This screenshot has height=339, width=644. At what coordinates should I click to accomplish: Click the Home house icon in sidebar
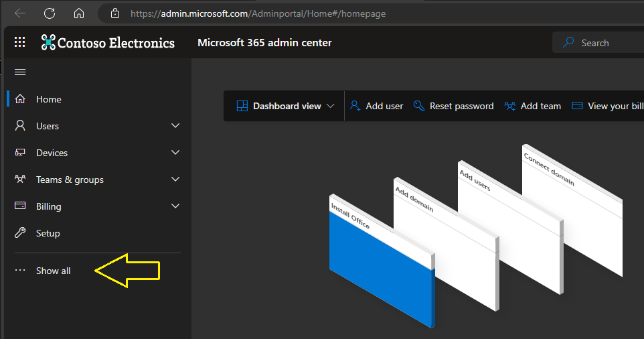tap(20, 99)
